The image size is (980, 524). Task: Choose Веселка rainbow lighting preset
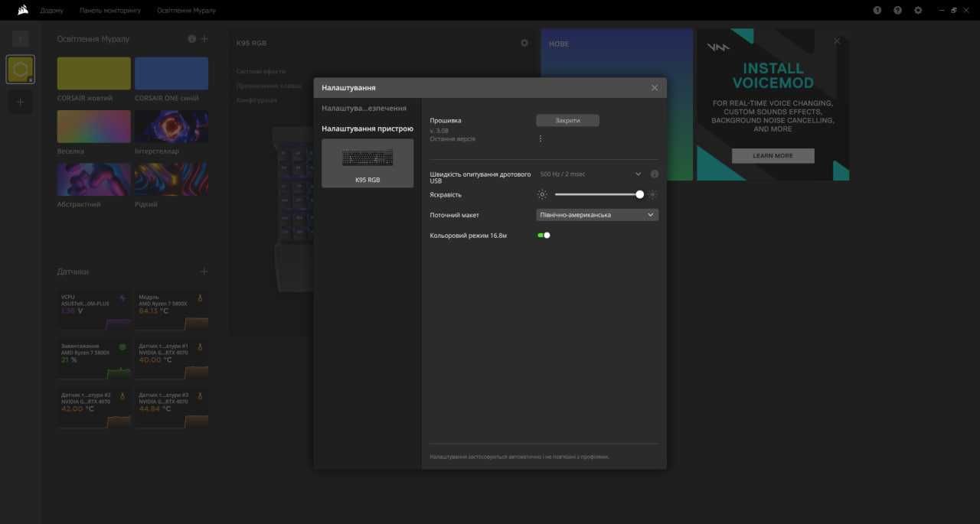[x=94, y=126]
